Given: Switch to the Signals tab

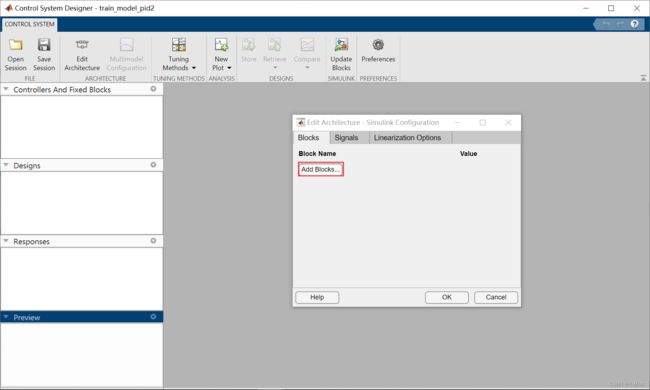Looking at the screenshot, I should [x=346, y=138].
